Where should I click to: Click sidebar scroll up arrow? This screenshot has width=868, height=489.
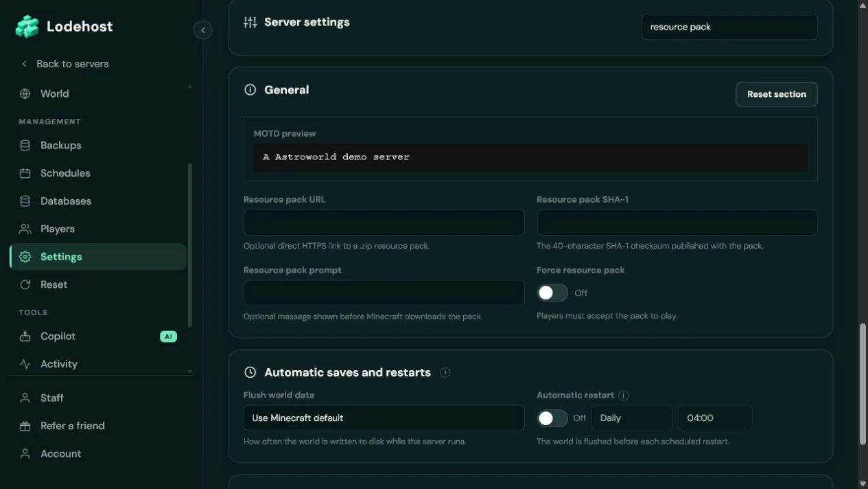pyautogui.click(x=190, y=87)
